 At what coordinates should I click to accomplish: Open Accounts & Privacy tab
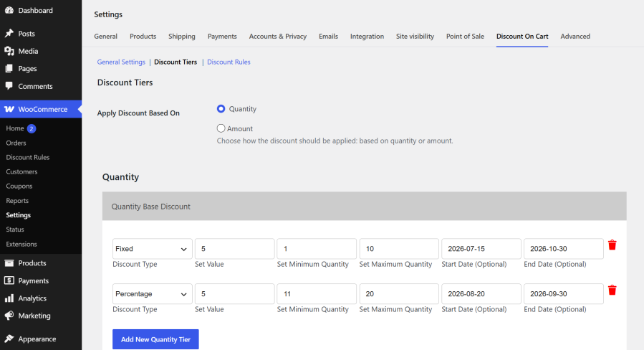click(x=278, y=36)
